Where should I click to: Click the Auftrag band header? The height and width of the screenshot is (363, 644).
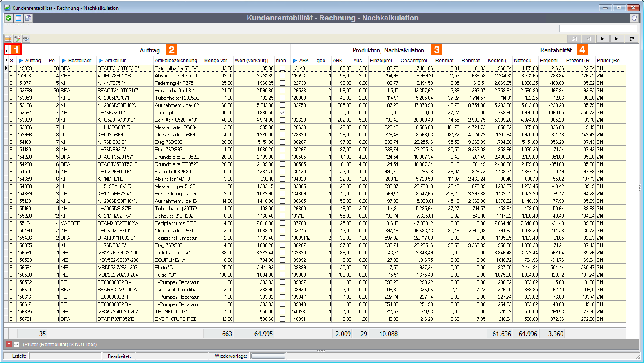150,50
